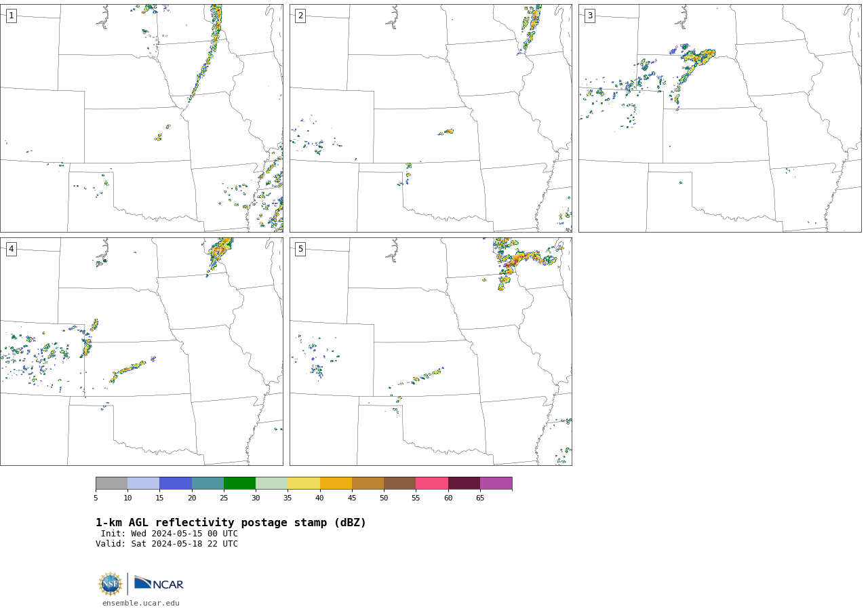
Task: Click the Init: Wed 2024-05-15 00 UTC line
Action: click(170, 534)
